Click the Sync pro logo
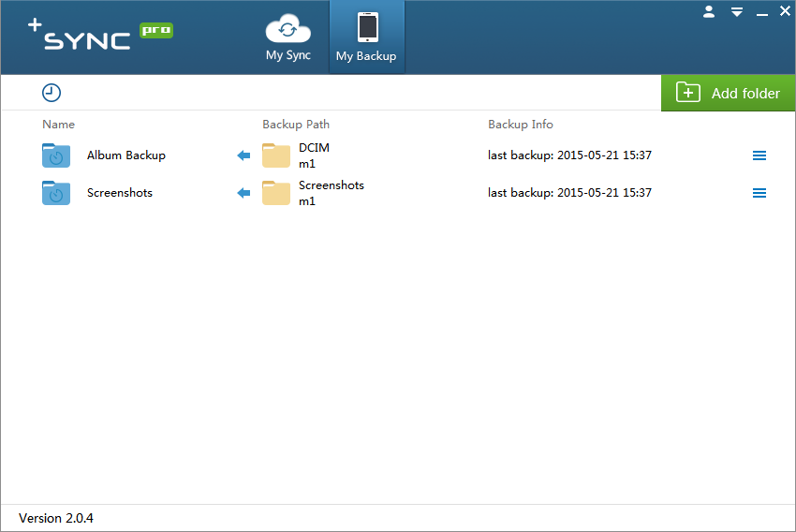 (x=100, y=36)
